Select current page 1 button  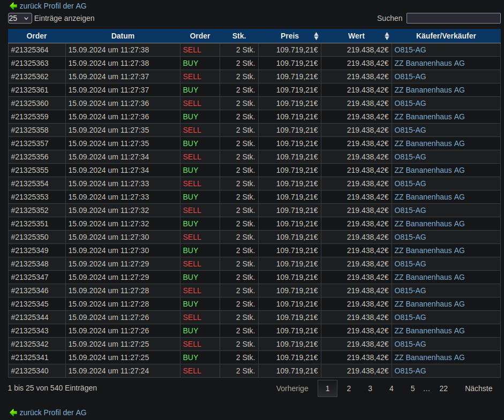coord(327,388)
